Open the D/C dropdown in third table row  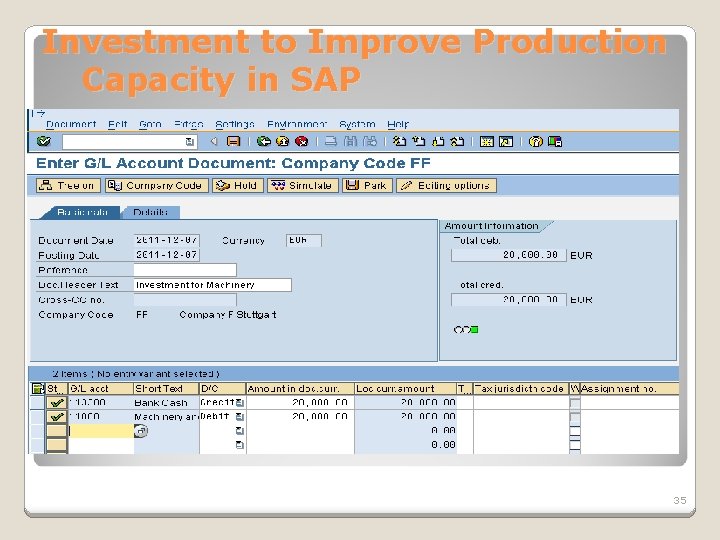240,431
